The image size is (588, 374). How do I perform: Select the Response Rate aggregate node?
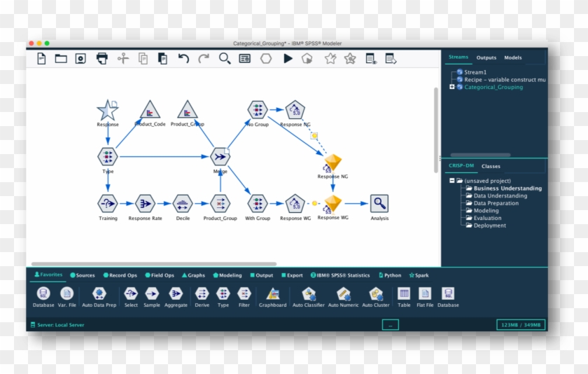click(145, 204)
